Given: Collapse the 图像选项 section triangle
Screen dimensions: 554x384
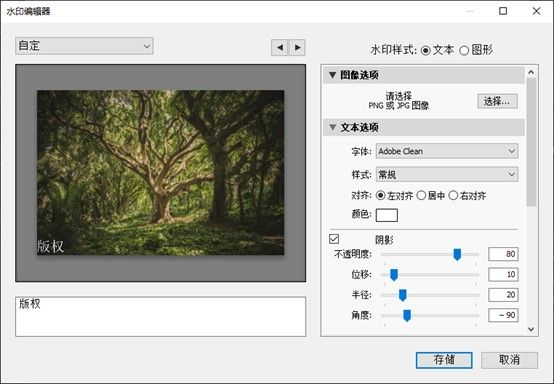Looking at the screenshot, I should click(332, 75).
